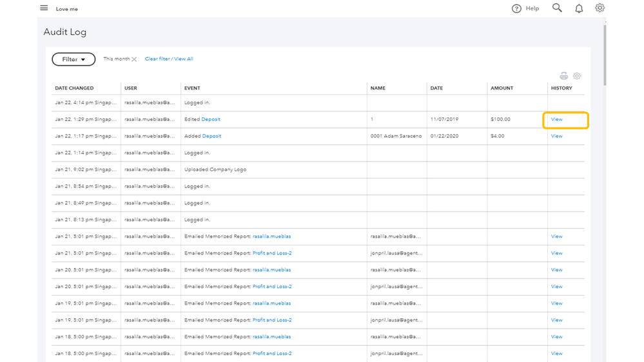
Task: Open the notifications bell
Action: (579, 8)
